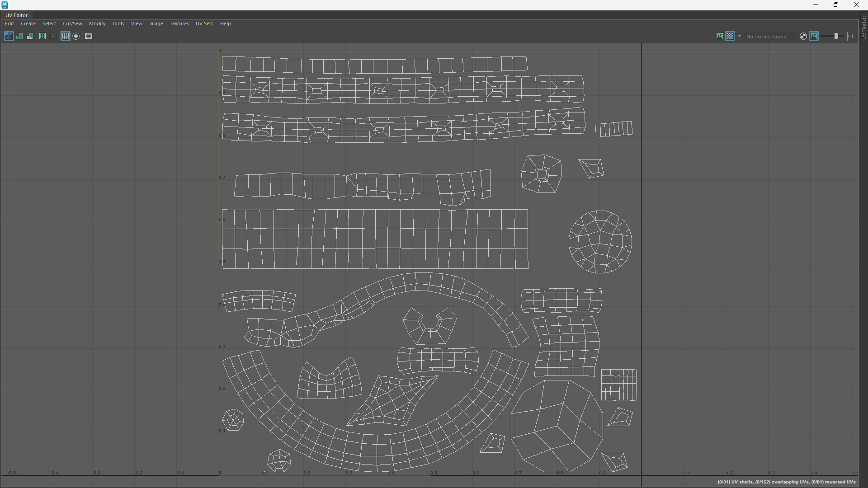868x488 pixels.
Task: Click the round circular UV shell
Action: pyautogui.click(x=600, y=242)
